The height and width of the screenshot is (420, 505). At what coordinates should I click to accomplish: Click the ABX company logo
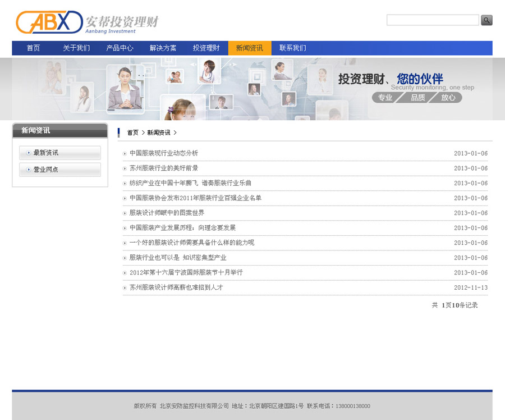[87, 22]
